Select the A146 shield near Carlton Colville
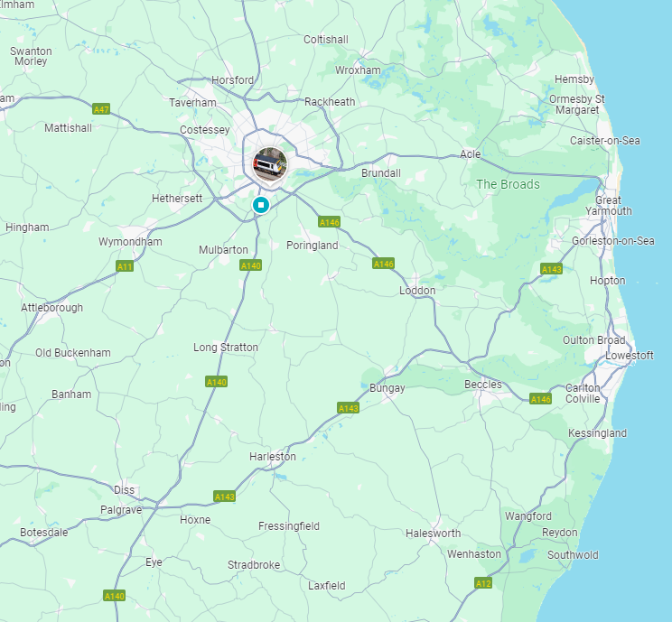 [x=540, y=399]
